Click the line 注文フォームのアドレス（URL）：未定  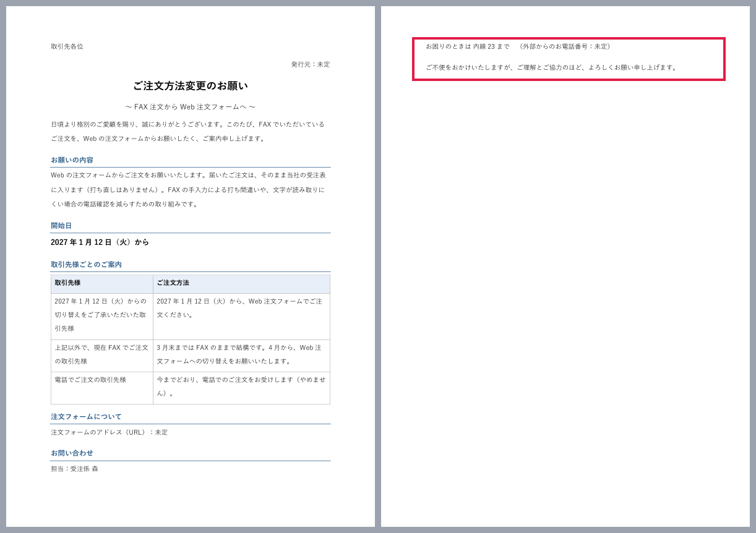110,432
